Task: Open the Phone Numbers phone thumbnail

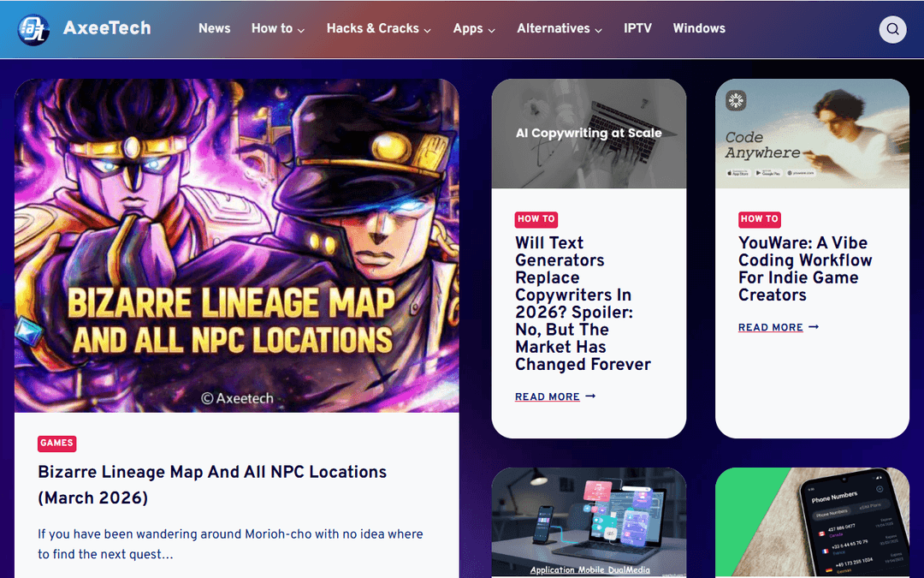Action: click(x=812, y=522)
